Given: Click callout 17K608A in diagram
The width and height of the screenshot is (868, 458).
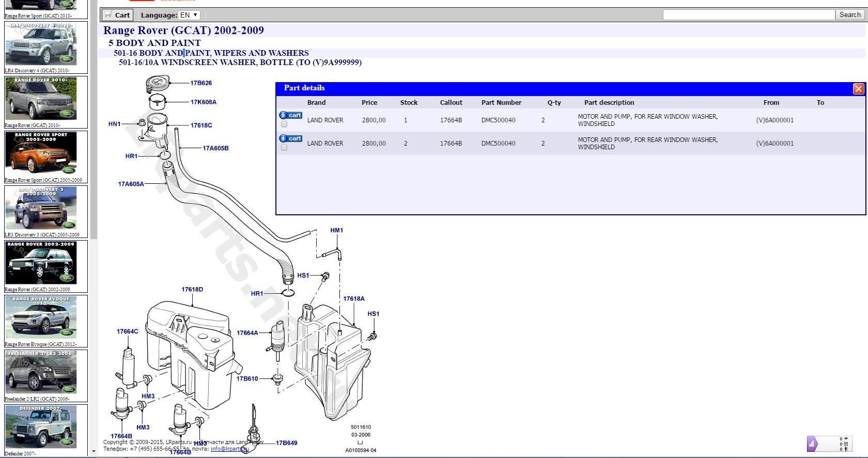Looking at the screenshot, I should point(204,102).
